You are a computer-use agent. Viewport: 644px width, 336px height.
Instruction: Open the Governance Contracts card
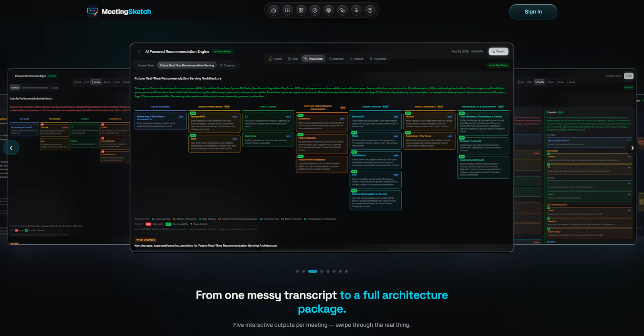pos(483,167)
